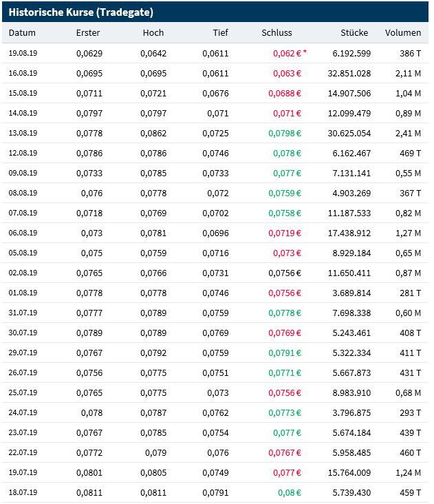The width and height of the screenshot is (434, 504).
Task: Select the Hoch column header
Action: 153,32
